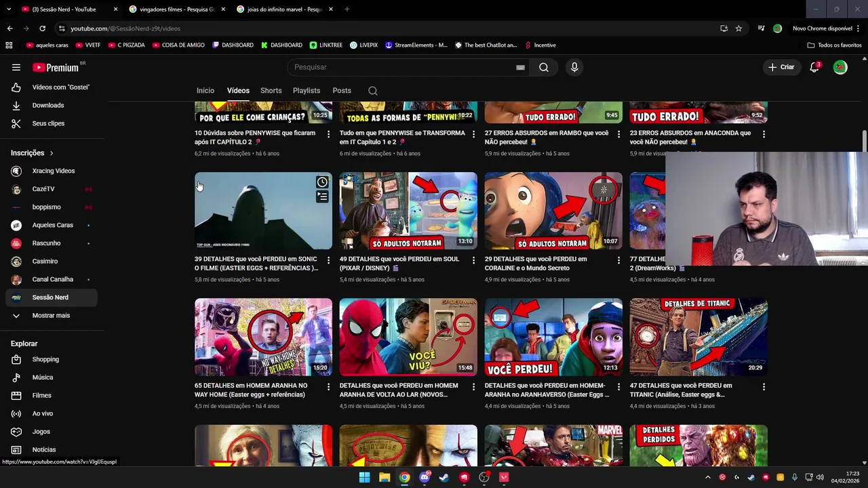Click the browser address bar URL
The width and height of the screenshot is (868, 488).
point(125,28)
